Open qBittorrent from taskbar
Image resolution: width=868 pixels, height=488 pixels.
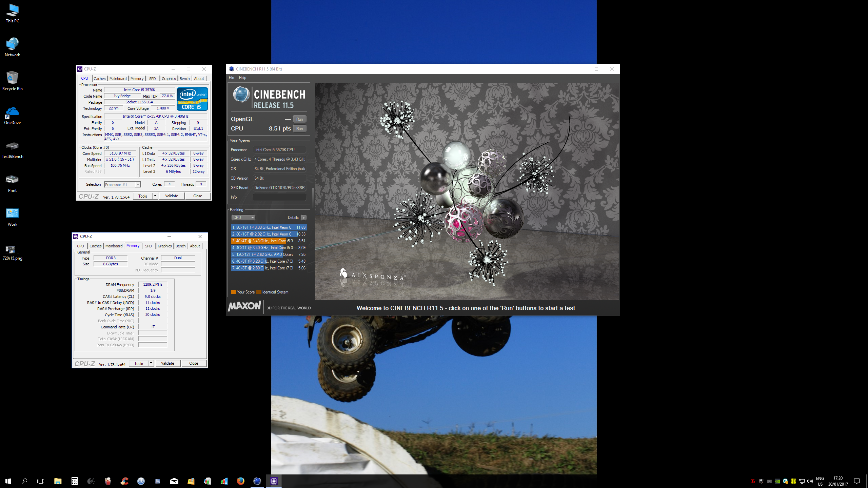(141, 481)
